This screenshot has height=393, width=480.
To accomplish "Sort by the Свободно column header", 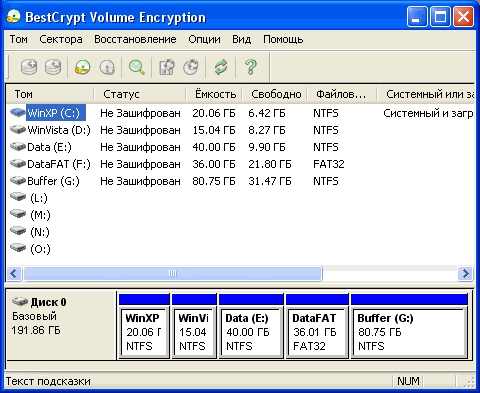I will coord(274,94).
